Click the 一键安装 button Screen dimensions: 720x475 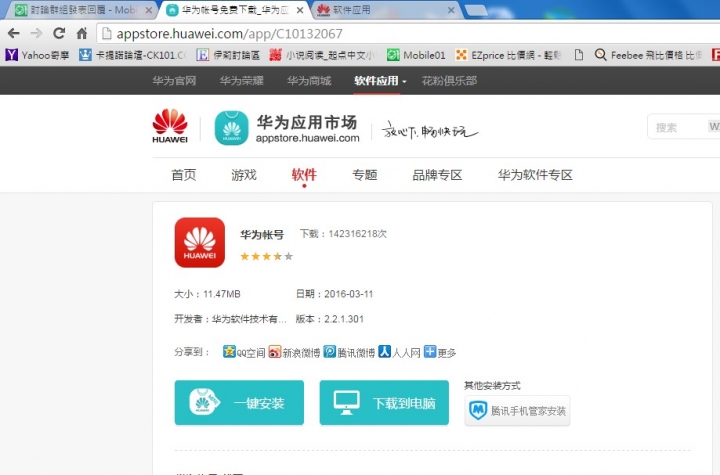(239, 403)
